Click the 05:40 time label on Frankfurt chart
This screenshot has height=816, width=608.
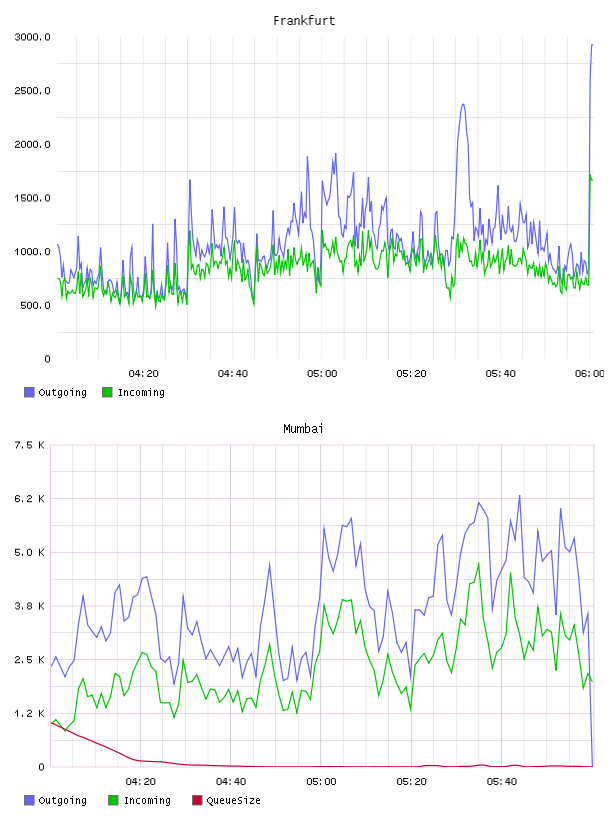[500, 374]
